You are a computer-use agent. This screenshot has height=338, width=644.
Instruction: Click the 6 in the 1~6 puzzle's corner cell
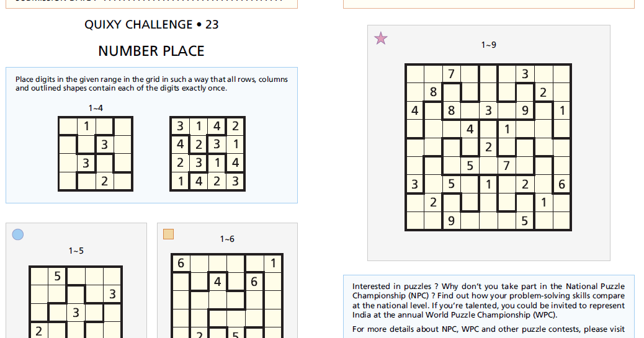tap(181, 263)
